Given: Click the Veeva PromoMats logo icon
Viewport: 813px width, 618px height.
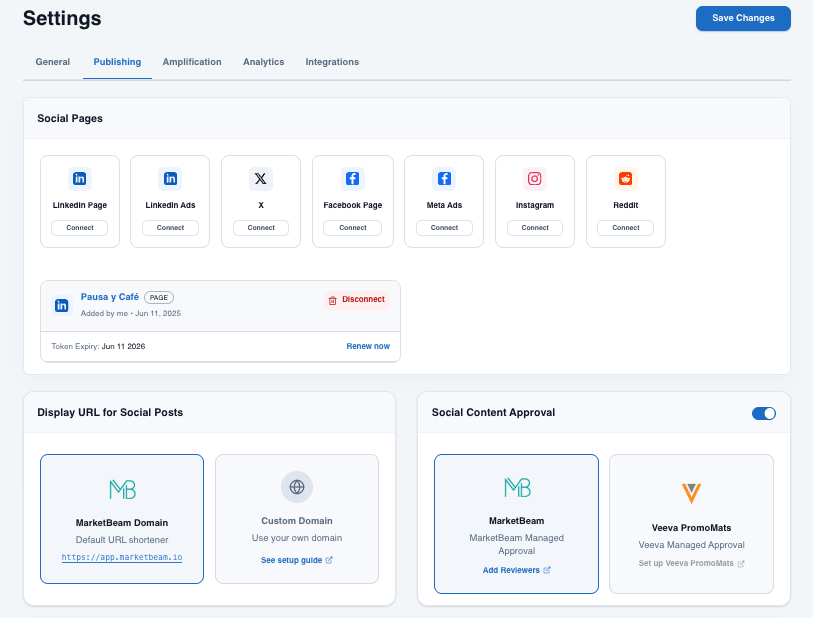Looking at the screenshot, I should tap(691, 493).
